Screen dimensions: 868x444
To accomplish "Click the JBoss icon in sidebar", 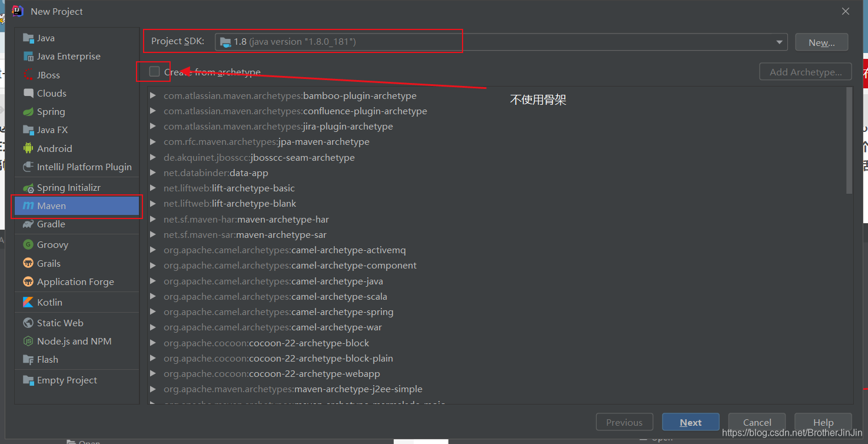I will click(x=28, y=75).
